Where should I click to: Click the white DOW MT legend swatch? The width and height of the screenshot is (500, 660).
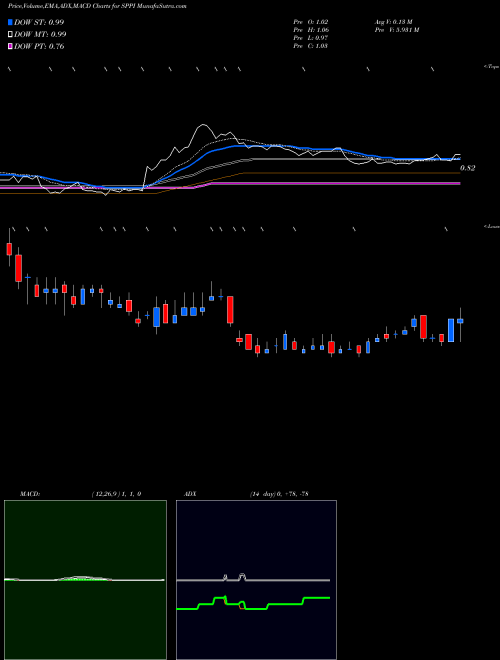10,34
